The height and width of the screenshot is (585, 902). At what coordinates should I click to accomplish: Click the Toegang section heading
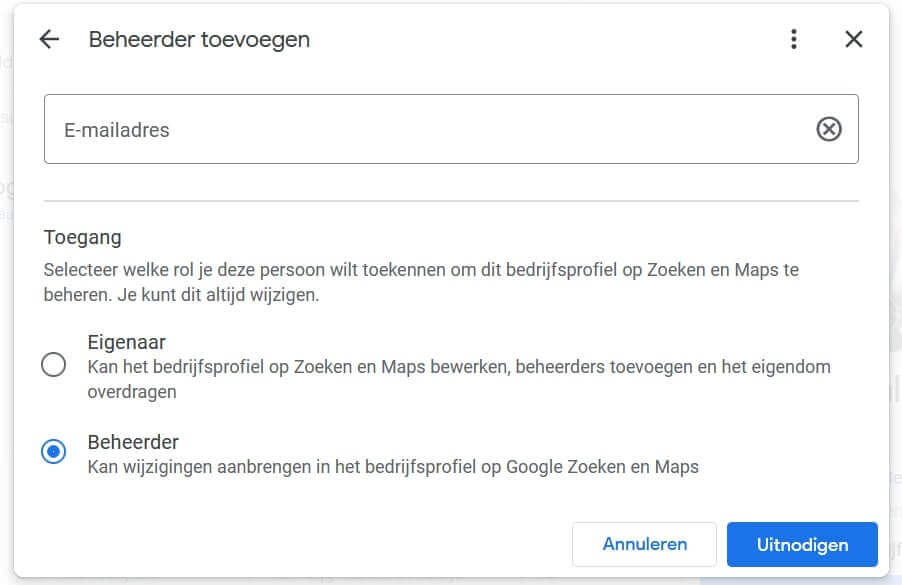pyautogui.click(x=82, y=237)
